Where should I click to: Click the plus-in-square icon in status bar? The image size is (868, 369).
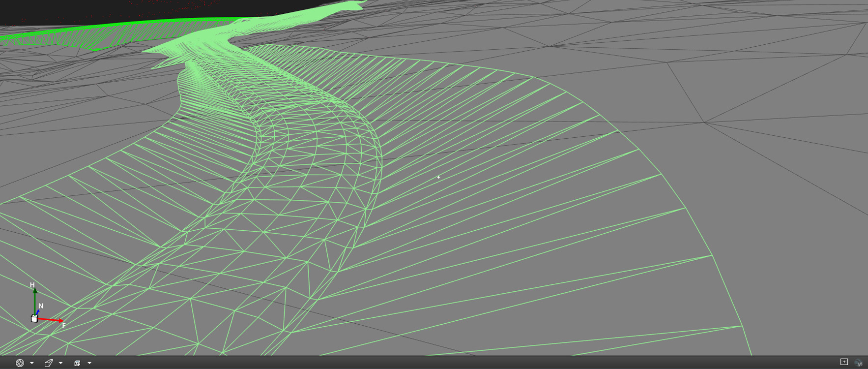[844, 362]
